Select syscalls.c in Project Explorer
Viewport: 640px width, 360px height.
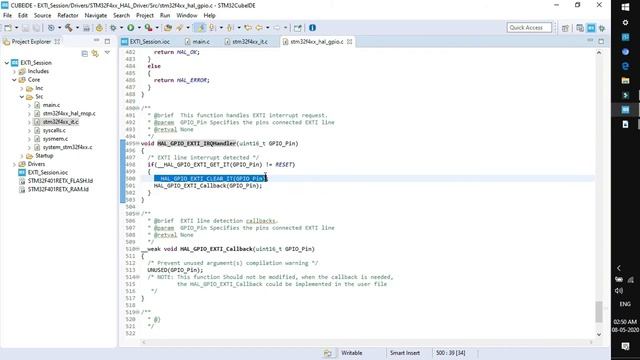[54, 131]
